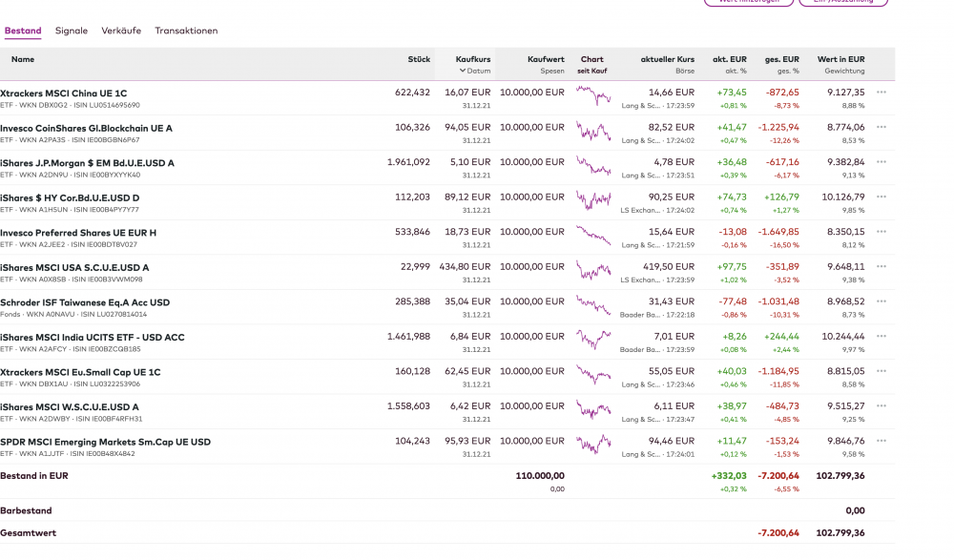Image resolution: width=954 pixels, height=560 pixels.
Task: Open ellipsis menu for Invesco Preferred Shares
Action: click(881, 232)
